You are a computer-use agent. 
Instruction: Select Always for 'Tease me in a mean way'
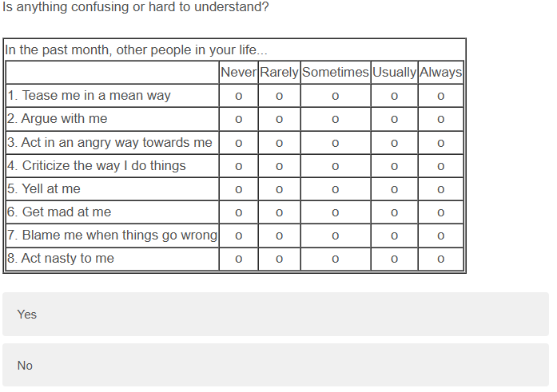[x=440, y=97]
